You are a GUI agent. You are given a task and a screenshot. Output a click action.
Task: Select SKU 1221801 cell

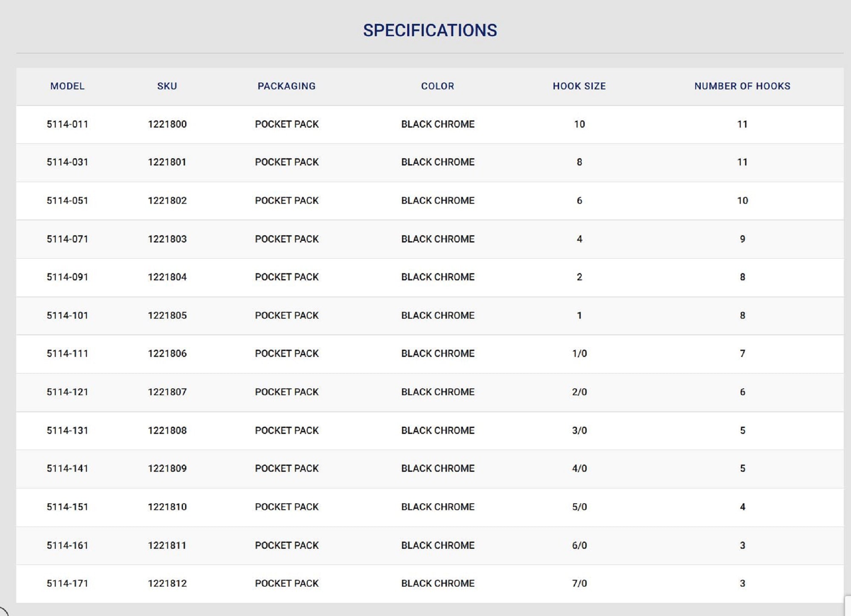[x=167, y=162]
